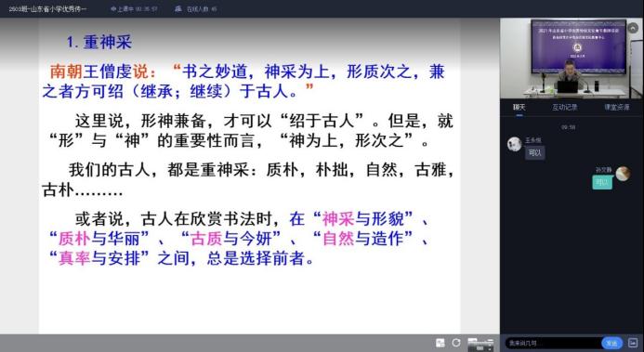Screen dimensions: 644x352
Task: Click the 发送 send button
Action: click(x=611, y=343)
